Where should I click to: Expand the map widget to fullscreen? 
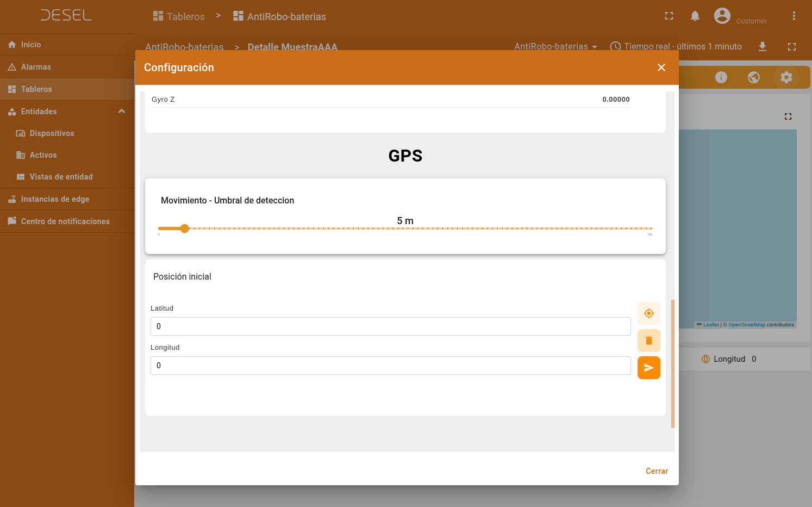pos(788,116)
